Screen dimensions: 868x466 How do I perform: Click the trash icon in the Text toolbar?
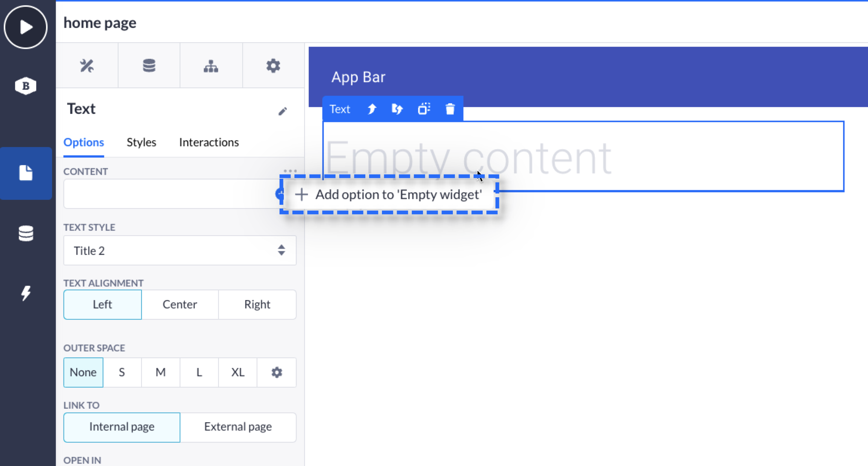tap(450, 109)
